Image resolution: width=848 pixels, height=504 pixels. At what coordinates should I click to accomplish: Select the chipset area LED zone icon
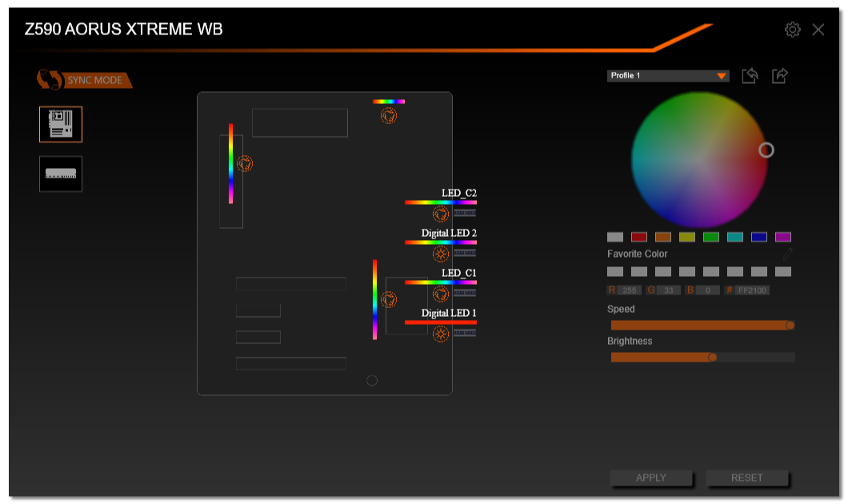pos(388,299)
